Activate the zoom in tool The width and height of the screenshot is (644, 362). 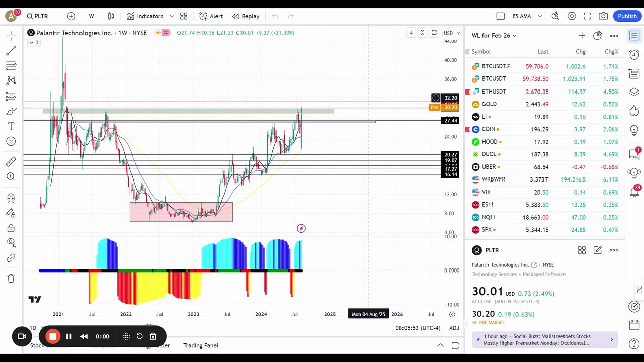[11, 176]
